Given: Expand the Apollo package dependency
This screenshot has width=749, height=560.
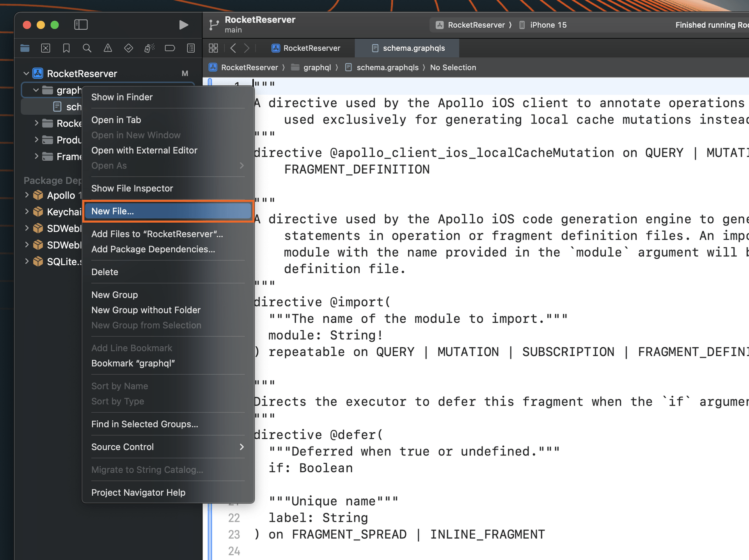Looking at the screenshot, I should [27, 195].
